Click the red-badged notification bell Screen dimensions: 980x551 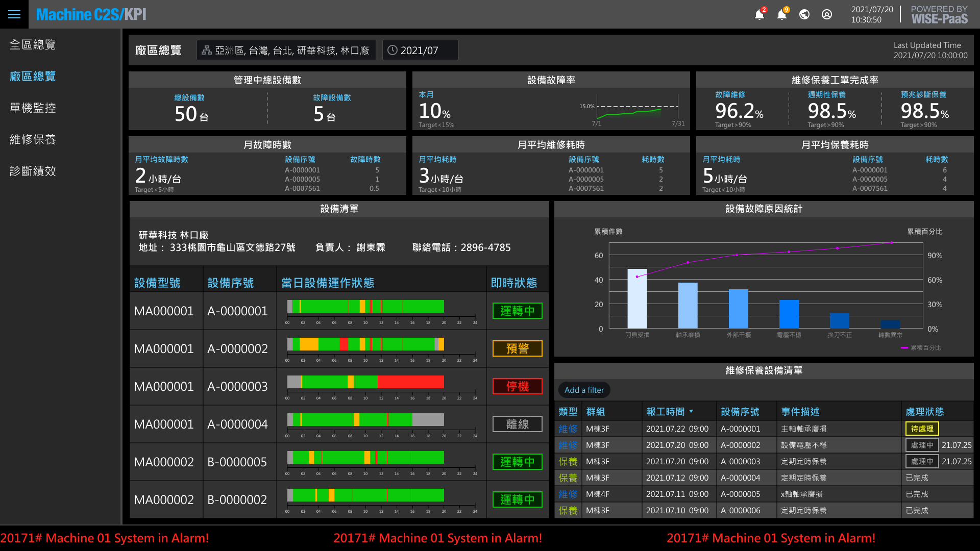[759, 14]
